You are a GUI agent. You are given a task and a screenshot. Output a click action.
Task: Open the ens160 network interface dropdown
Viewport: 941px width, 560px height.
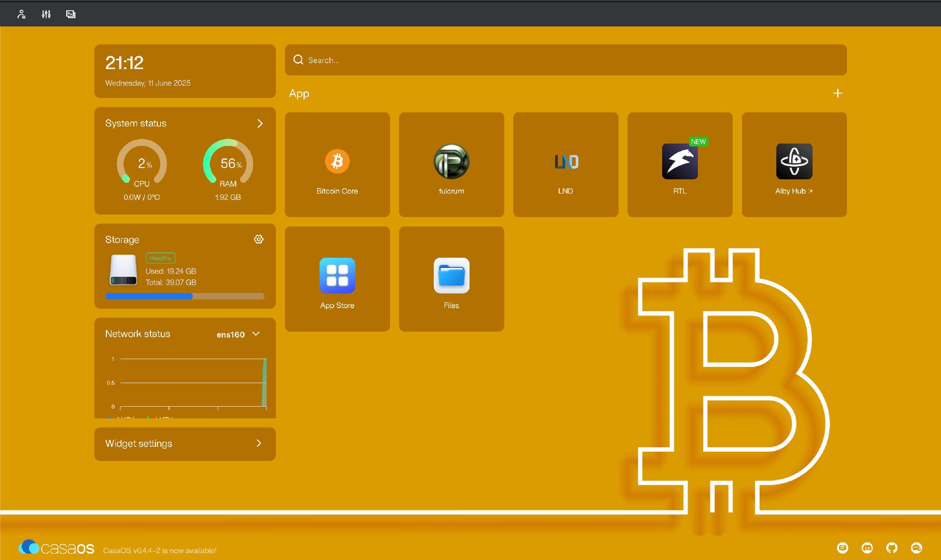[x=238, y=334]
